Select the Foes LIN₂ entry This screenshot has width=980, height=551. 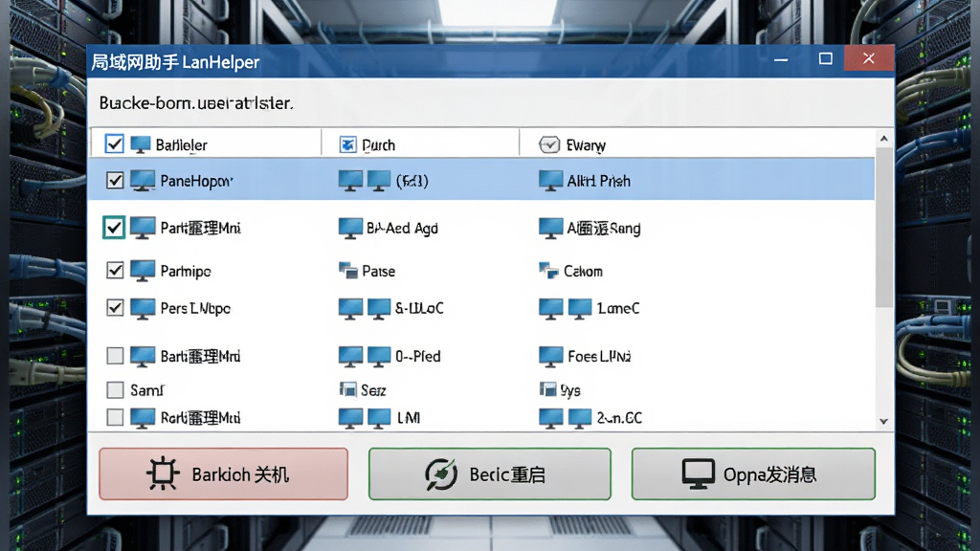coord(599,356)
